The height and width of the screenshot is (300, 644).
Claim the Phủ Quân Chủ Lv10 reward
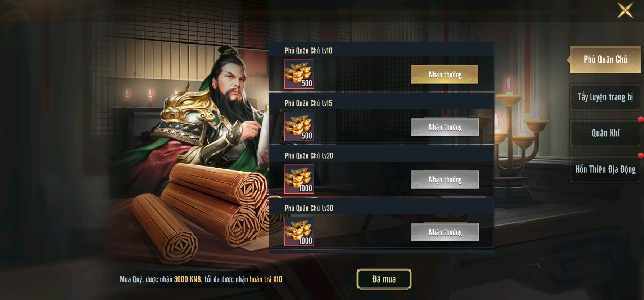tap(445, 74)
